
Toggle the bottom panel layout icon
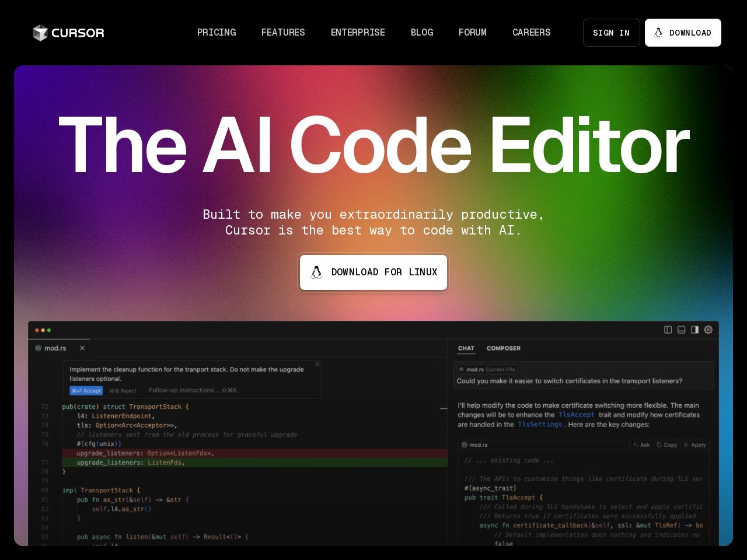pos(681,330)
